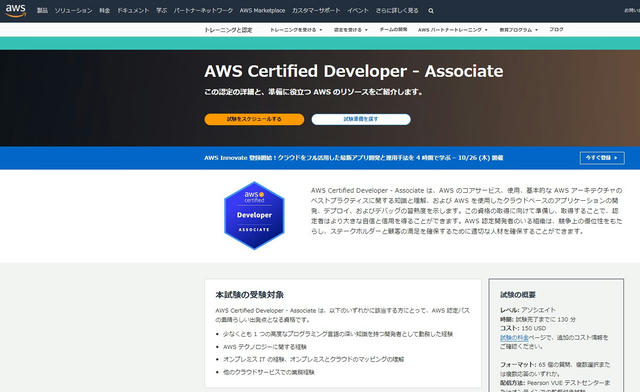Expand the トレーニングを受ける dropdown

(x=296, y=30)
